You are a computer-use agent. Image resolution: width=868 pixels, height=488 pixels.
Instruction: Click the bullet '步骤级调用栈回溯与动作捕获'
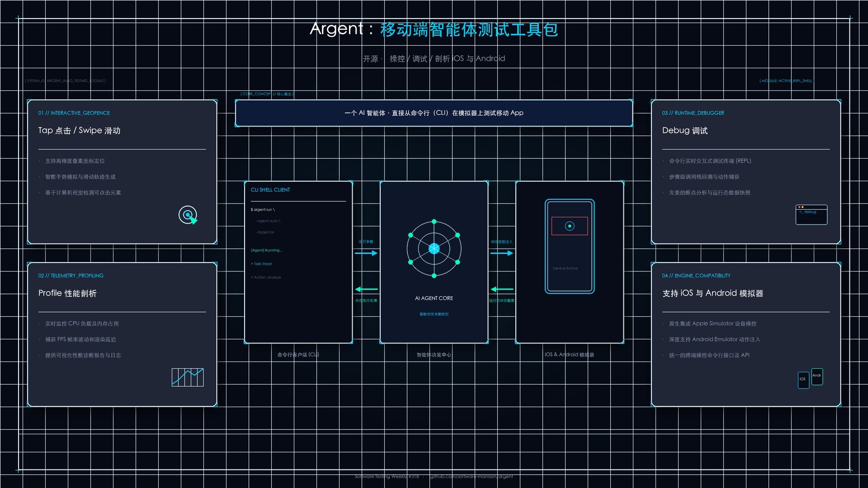[704, 177]
